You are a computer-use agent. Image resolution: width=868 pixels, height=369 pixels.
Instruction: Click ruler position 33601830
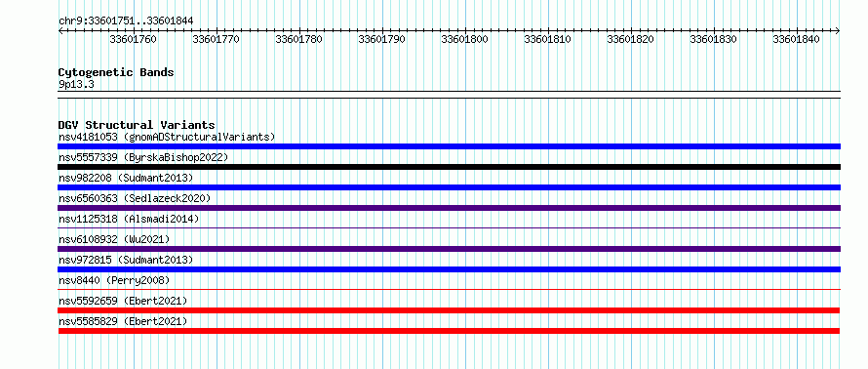coord(714,39)
